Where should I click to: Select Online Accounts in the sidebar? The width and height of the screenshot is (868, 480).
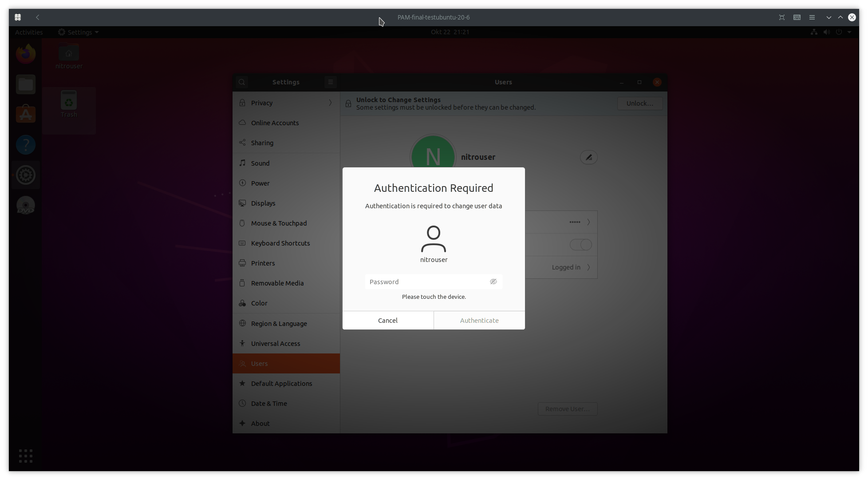point(286,123)
